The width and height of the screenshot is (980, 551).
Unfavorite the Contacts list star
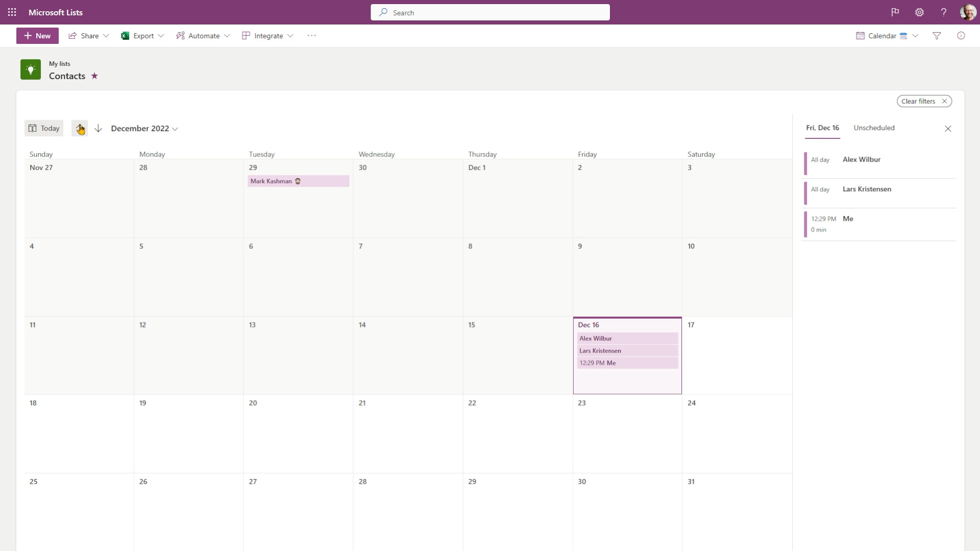[94, 76]
